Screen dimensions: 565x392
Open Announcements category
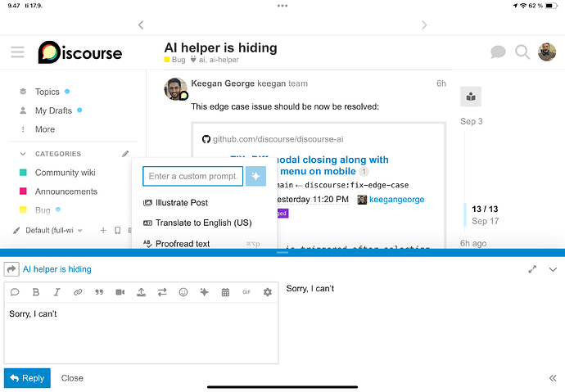[66, 191]
